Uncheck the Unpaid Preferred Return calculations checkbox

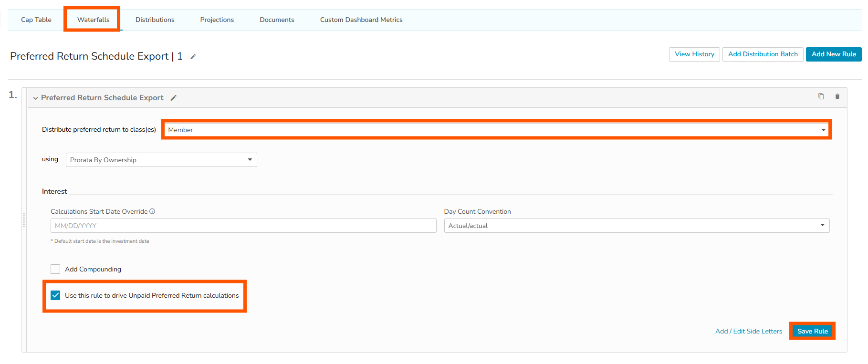coord(55,295)
